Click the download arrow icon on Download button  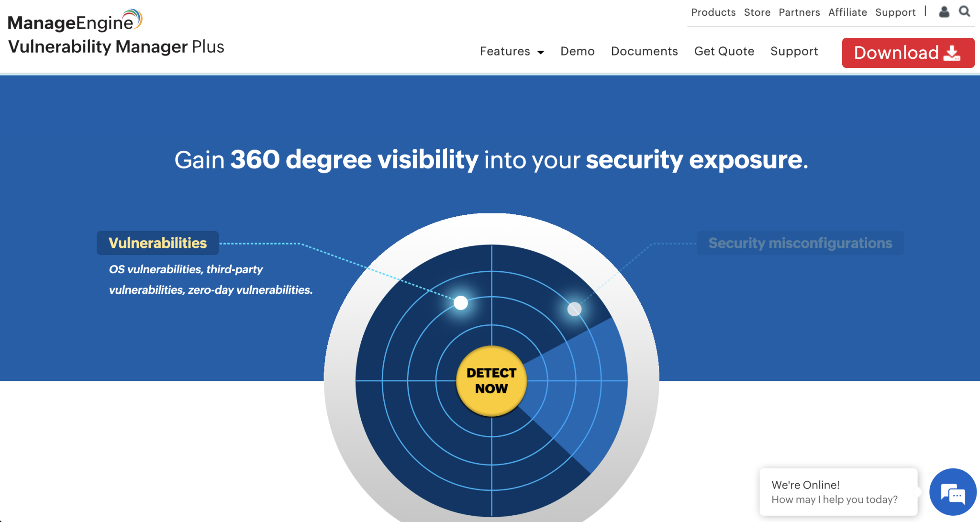pos(953,53)
